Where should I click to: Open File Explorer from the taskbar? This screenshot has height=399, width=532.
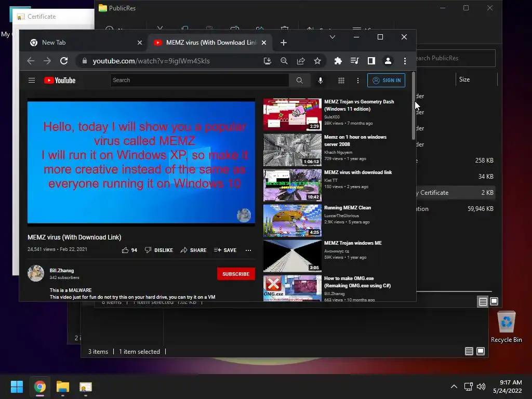[63, 387]
